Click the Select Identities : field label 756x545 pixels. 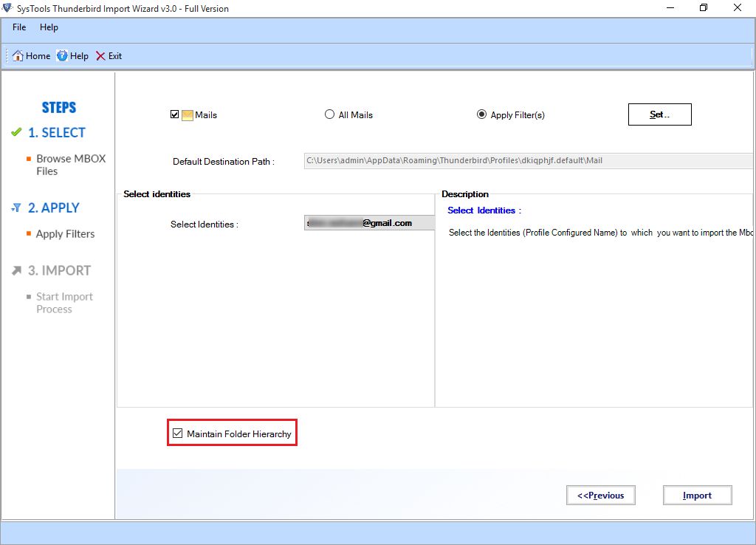(x=205, y=224)
